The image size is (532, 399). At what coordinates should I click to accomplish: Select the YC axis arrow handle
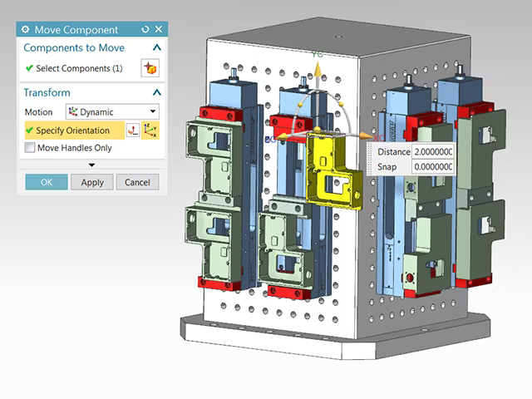pos(318,69)
